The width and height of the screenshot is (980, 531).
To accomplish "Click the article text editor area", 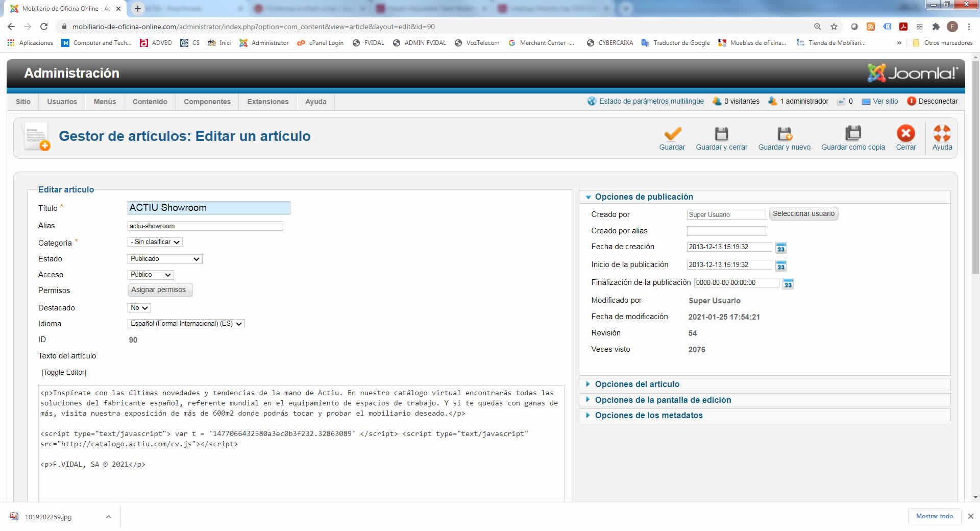I will pyautogui.click(x=301, y=443).
